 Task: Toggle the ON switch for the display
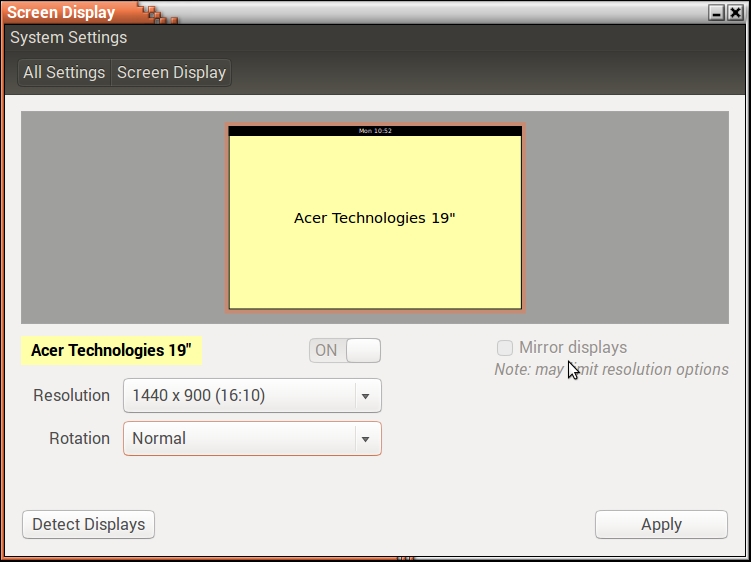345,350
